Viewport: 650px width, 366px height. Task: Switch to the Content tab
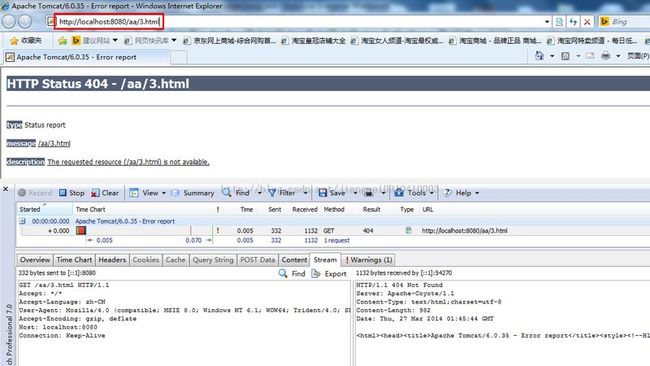click(x=294, y=260)
